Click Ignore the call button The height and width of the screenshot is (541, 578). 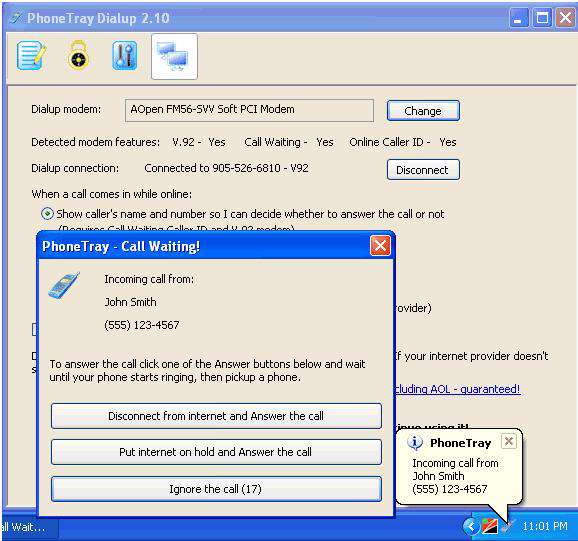(x=216, y=489)
